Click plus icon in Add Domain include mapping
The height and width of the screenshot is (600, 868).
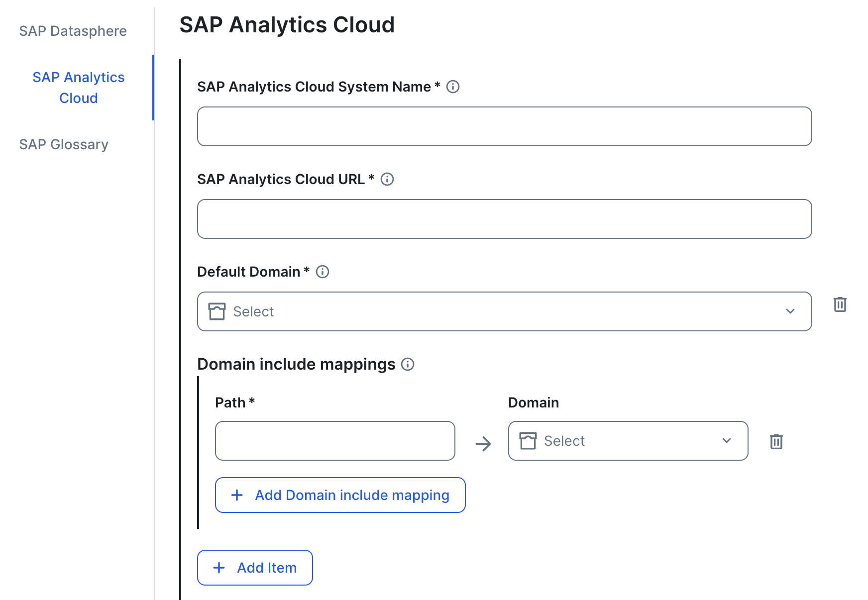pyautogui.click(x=237, y=495)
